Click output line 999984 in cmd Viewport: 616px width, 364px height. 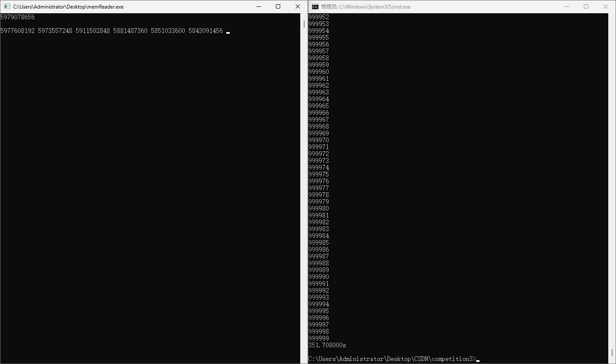point(319,236)
